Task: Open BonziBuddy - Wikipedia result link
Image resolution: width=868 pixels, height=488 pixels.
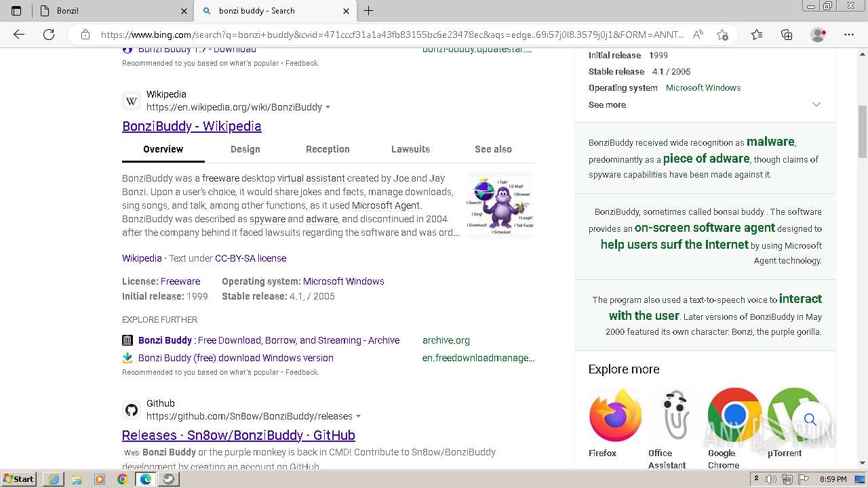Action: 192,126
